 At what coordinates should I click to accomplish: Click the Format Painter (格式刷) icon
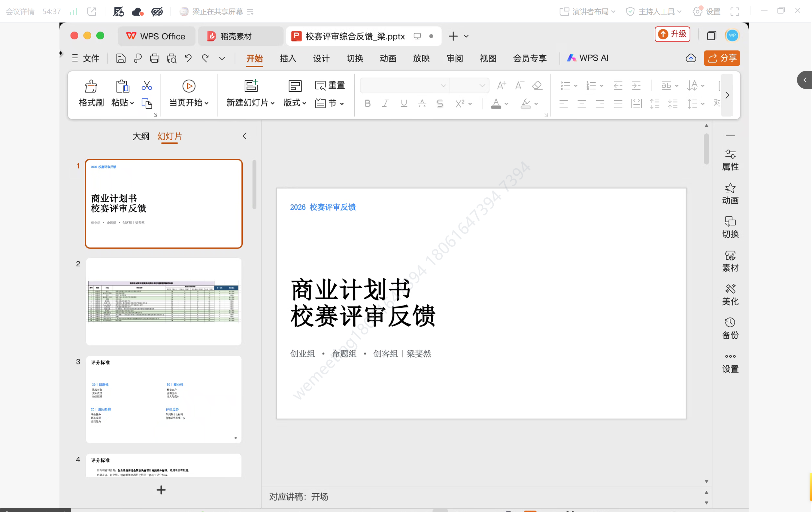pos(91,87)
